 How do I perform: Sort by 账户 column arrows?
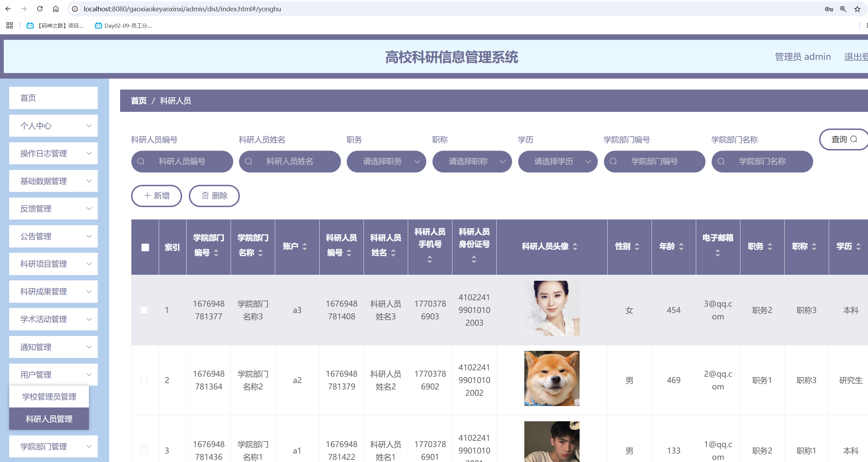click(305, 246)
